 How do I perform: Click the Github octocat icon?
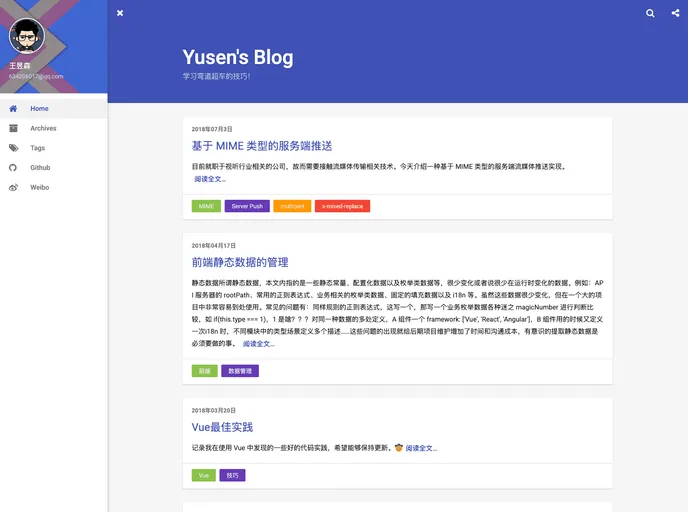click(x=13, y=168)
